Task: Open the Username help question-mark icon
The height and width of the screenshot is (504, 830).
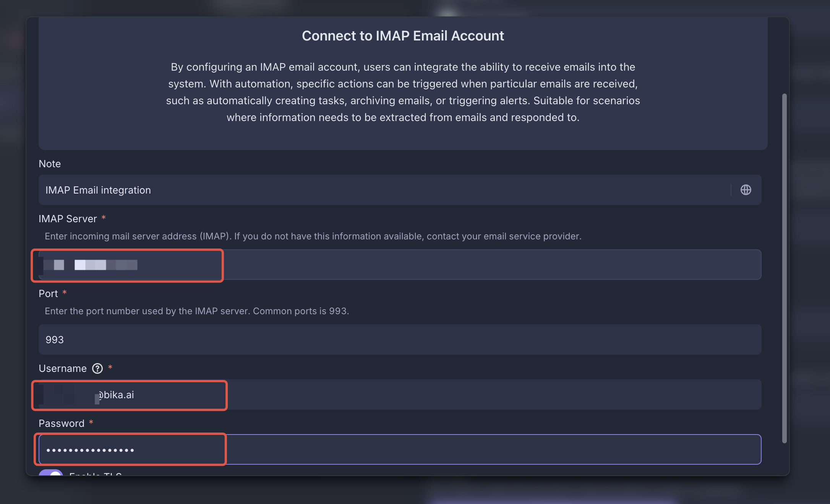Action: coord(97,368)
